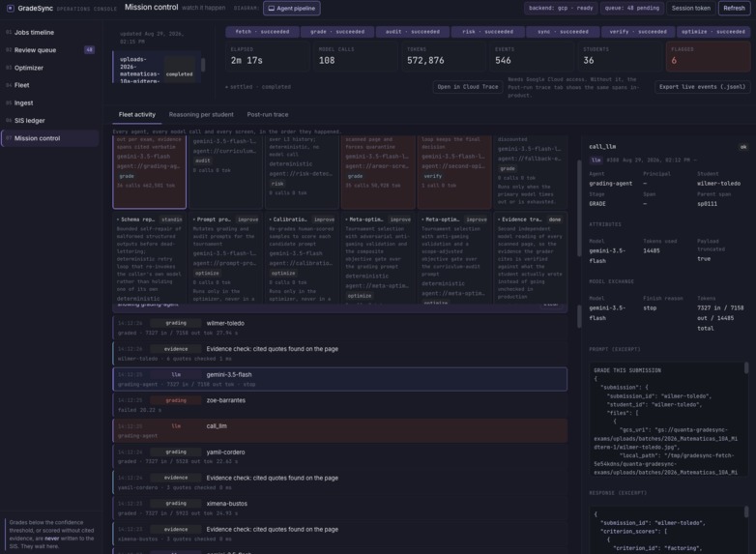This screenshot has width=756, height=554.
Task: Click the backend gcp ready status pill
Action: point(561,8)
